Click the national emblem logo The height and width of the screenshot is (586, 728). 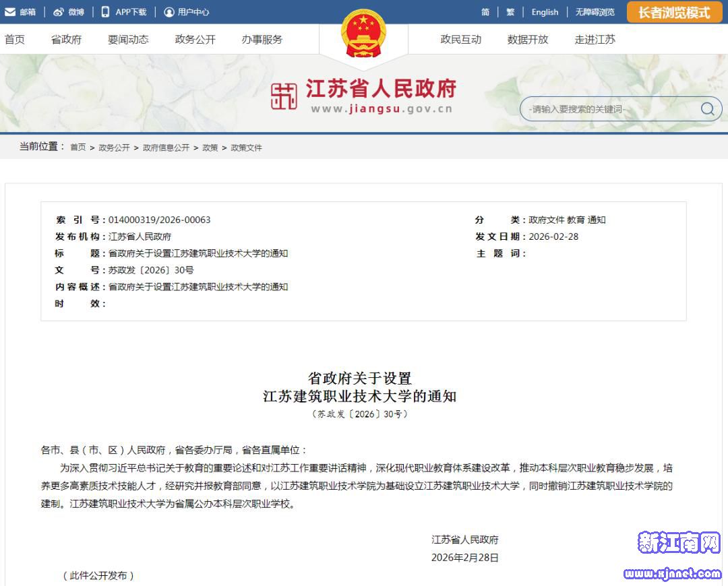[x=363, y=35]
